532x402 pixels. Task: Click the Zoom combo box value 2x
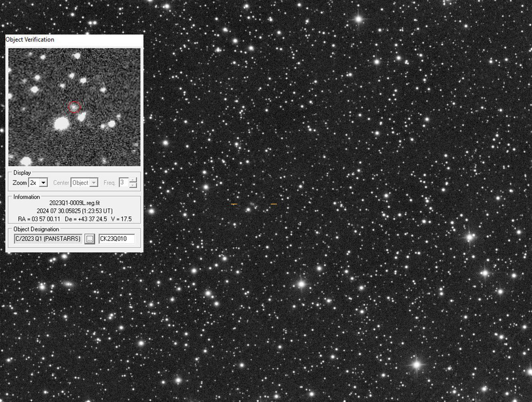33,183
